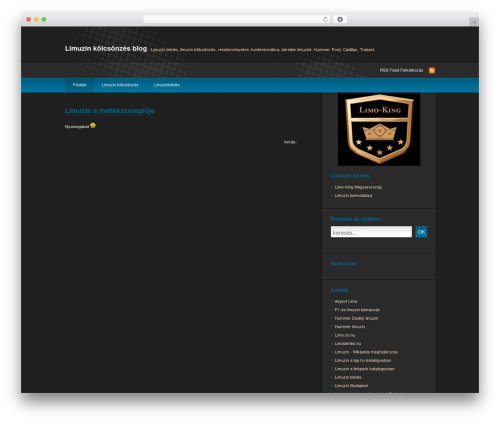The width and height of the screenshot is (500, 423).
Task: Click the RSS Feed Feliratkozás link
Action: click(x=401, y=70)
